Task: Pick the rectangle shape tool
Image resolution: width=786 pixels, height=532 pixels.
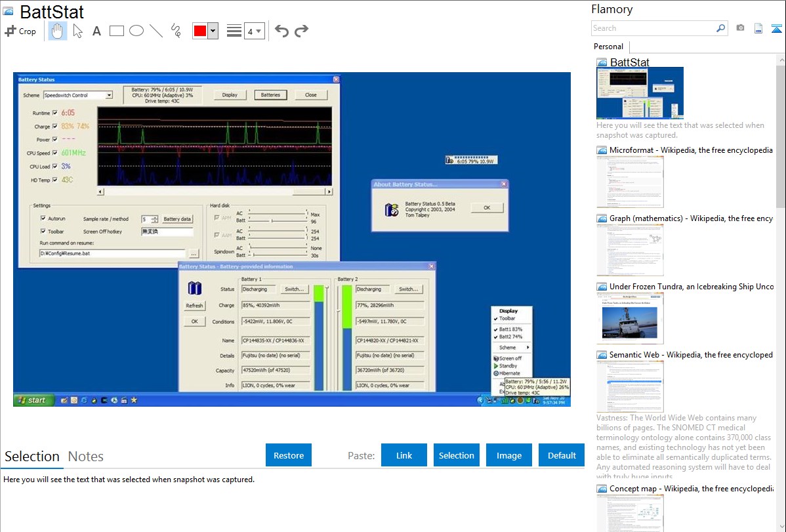Action: pos(117,31)
